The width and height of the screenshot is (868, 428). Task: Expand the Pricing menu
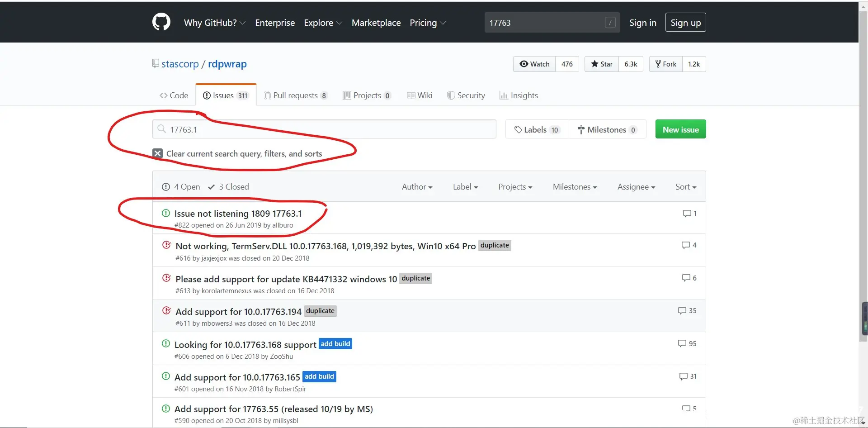pos(428,23)
